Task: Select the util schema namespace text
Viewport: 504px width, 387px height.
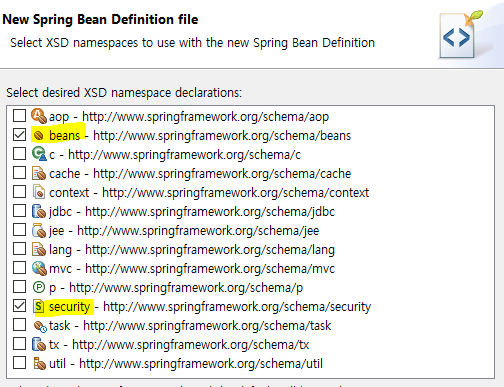Action: pyautogui.click(x=186, y=364)
